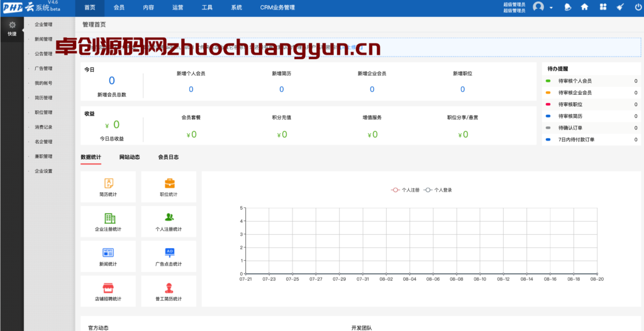The width and height of the screenshot is (644, 331).
Task: Click 待审核个人会员 reminder row
Action: (591, 81)
